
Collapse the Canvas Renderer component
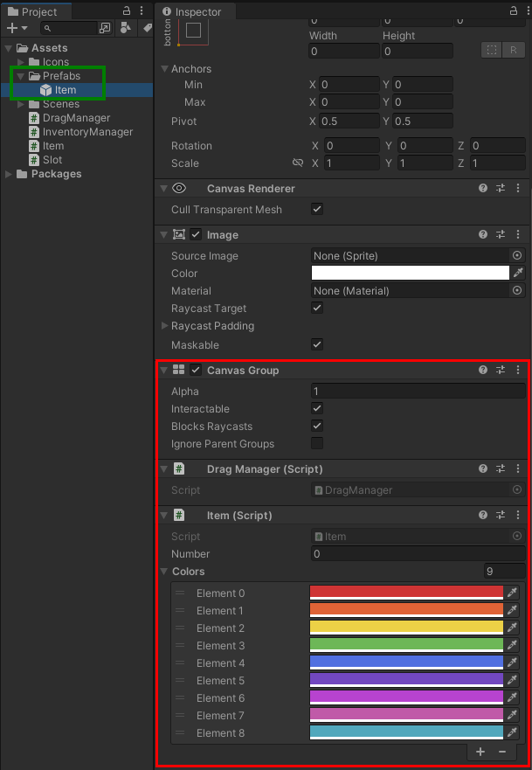pos(164,189)
